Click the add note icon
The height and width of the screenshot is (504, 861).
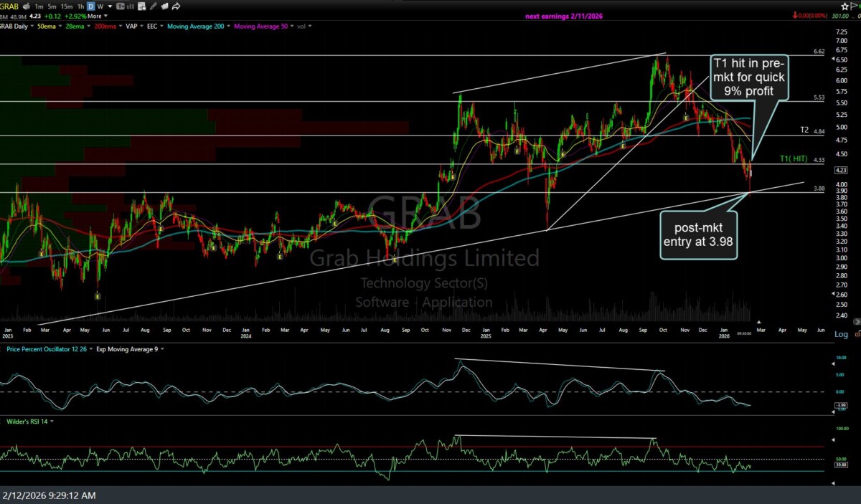141,6
